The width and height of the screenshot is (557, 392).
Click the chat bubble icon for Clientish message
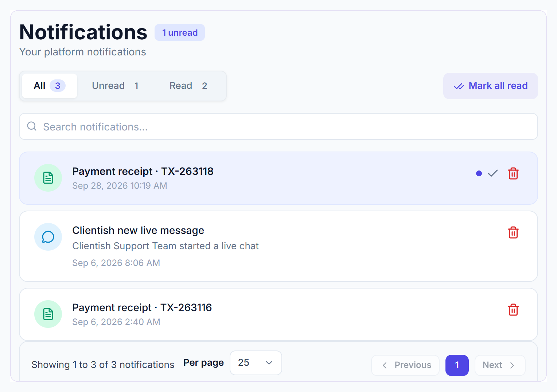tap(48, 237)
